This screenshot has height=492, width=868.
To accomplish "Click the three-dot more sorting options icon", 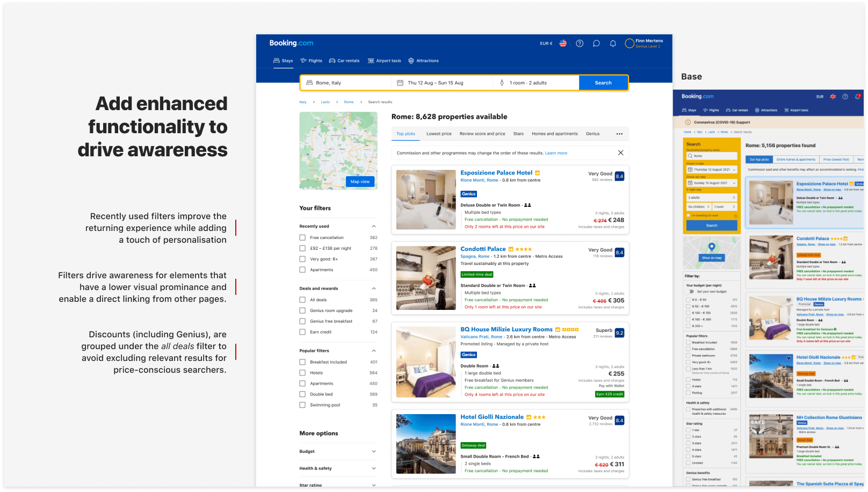I will click(619, 134).
